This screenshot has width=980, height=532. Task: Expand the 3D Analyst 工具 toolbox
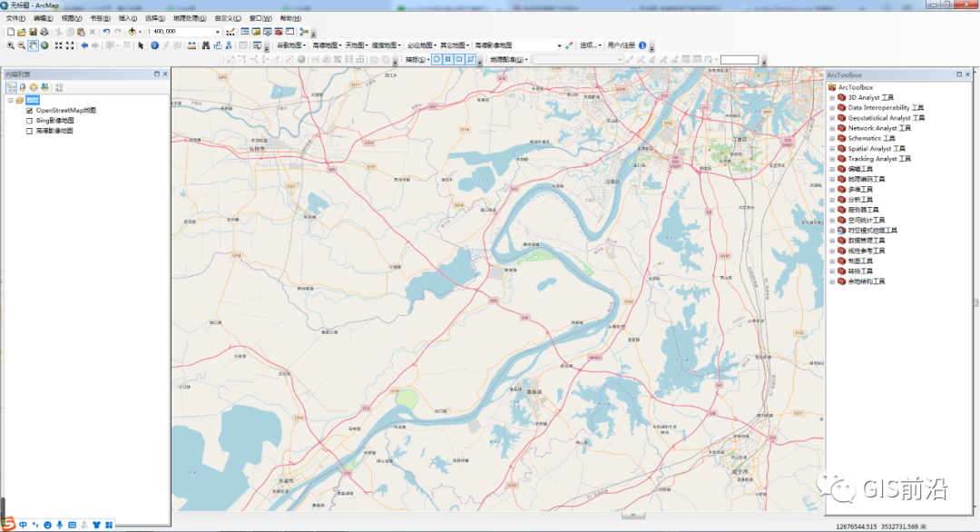pyautogui.click(x=832, y=97)
